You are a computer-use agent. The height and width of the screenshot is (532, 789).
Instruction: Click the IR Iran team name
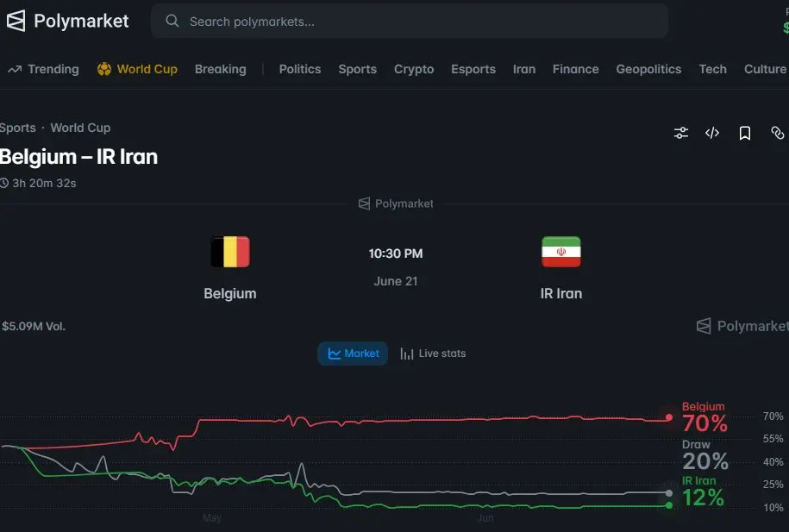coord(561,293)
